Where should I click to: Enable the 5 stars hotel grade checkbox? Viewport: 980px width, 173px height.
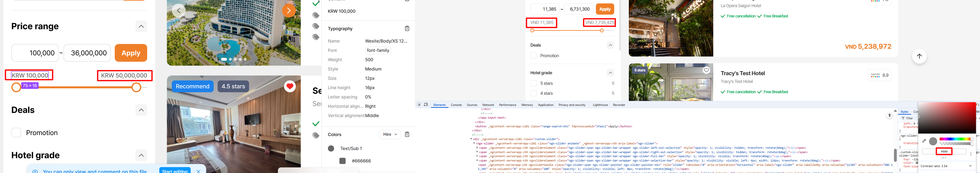tap(533, 83)
